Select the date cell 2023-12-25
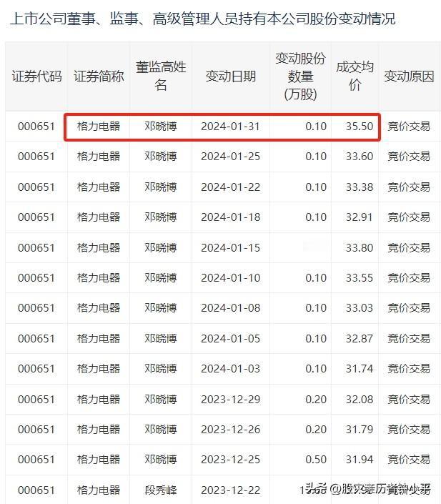The height and width of the screenshot is (504, 441). pos(230,460)
